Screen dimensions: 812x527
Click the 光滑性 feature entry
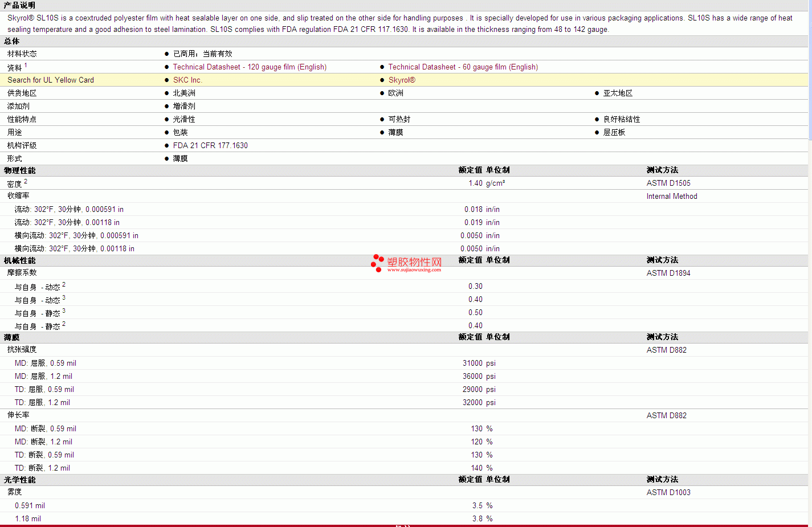[x=184, y=119]
